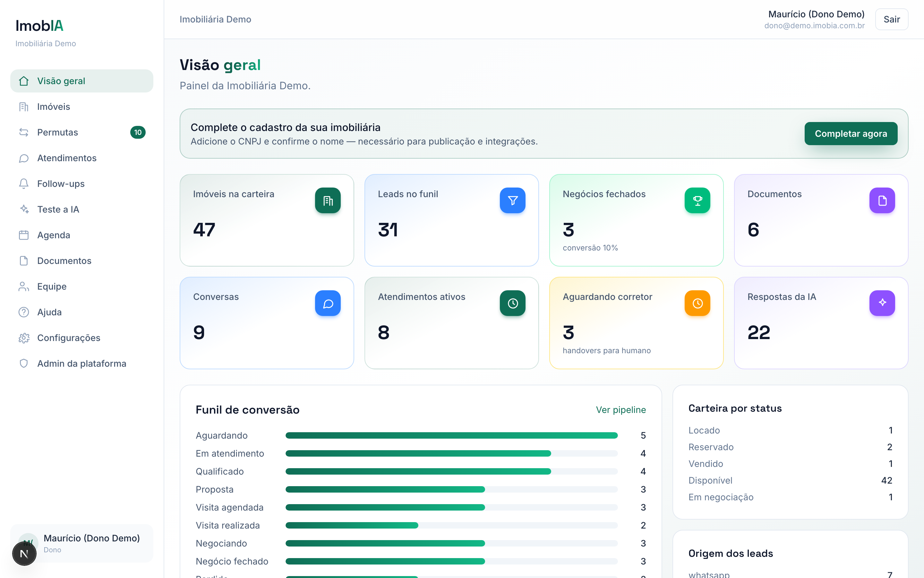Click the Imobiliária Demo header breadcrumb
This screenshot has height=578, width=924.
[x=215, y=19]
